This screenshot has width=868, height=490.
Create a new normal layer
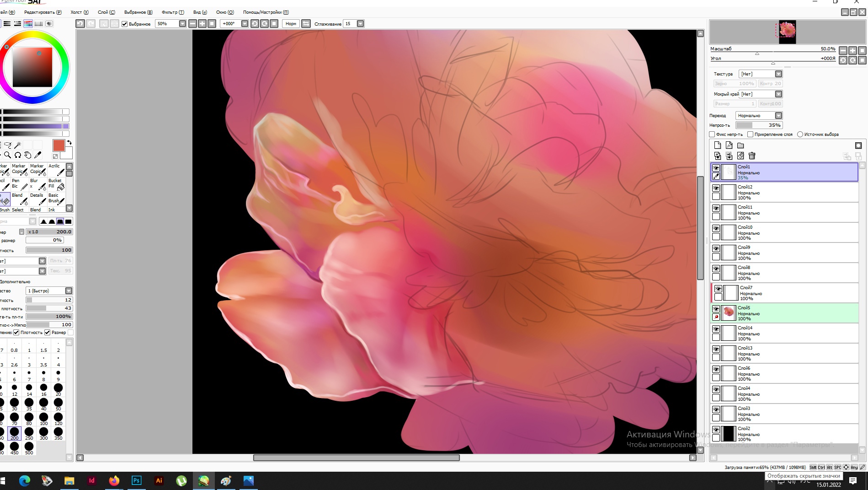(x=718, y=145)
